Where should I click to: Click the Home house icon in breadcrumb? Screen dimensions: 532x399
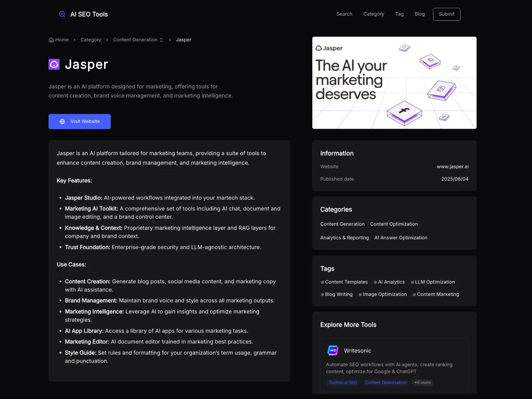51,40
